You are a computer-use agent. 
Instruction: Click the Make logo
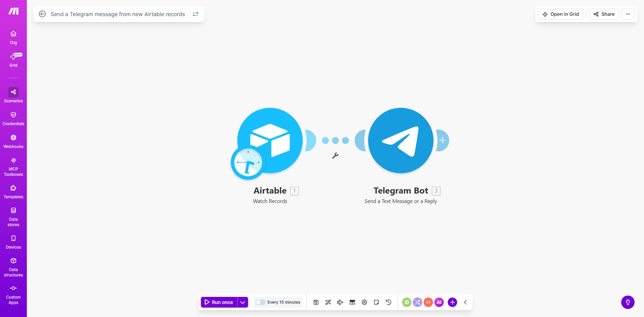pyautogui.click(x=13, y=11)
